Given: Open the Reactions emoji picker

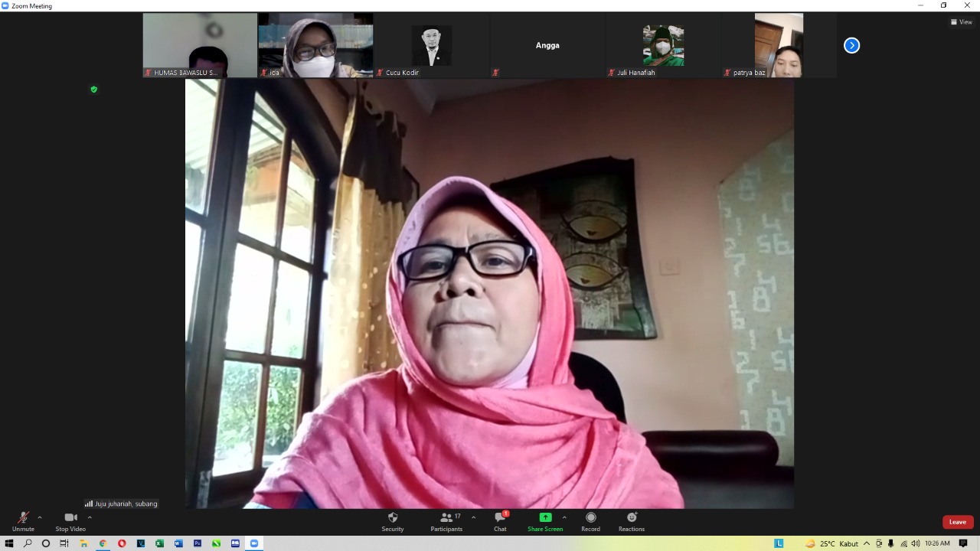Looking at the screenshot, I should coord(632,518).
